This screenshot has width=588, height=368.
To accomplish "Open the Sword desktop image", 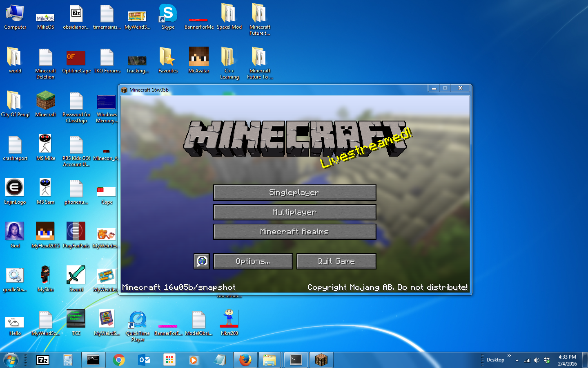I will pyautogui.click(x=76, y=278).
